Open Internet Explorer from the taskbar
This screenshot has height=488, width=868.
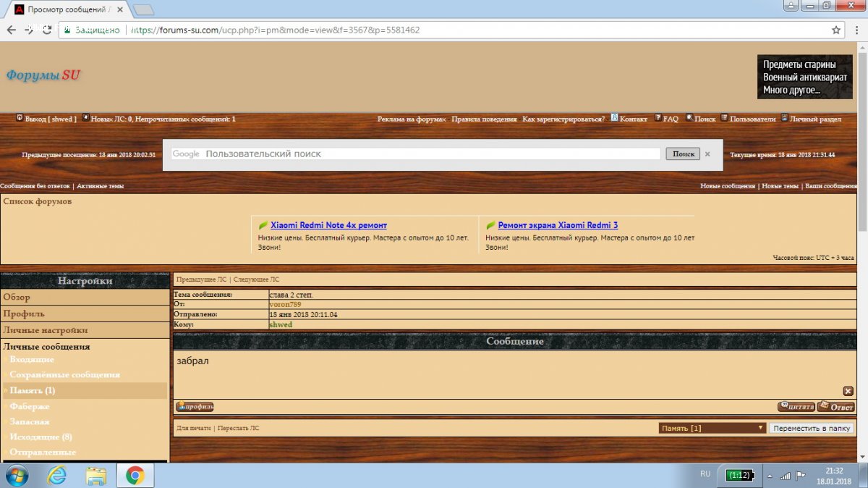click(56, 475)
